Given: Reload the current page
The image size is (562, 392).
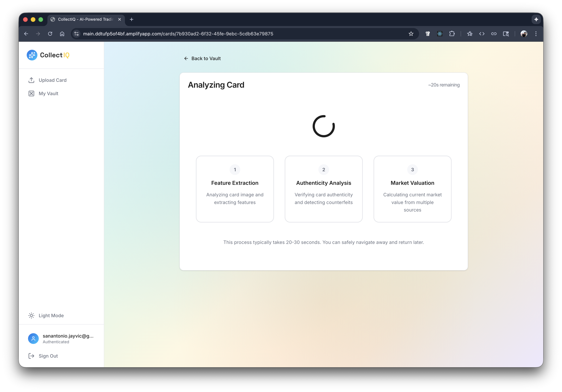Looking at the screenshot, I should (50, 34).
